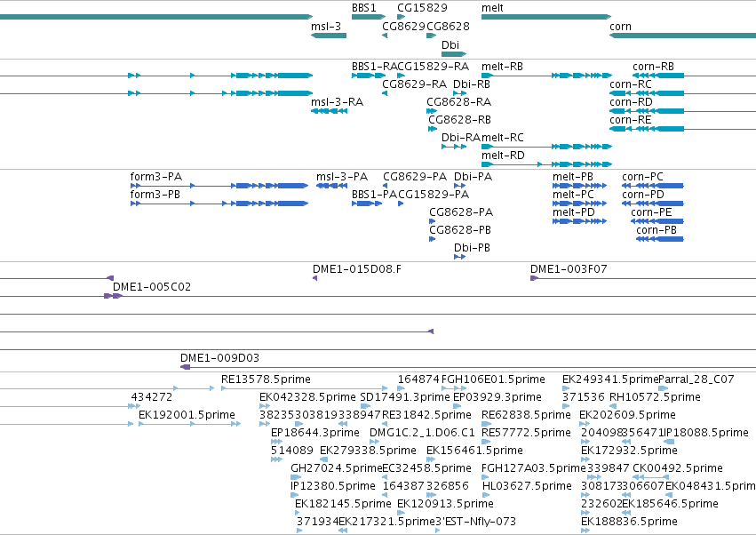Select the msl-3-RA transcript label
The width and height of the screenshot is (756, 535).
coord(337,102)
